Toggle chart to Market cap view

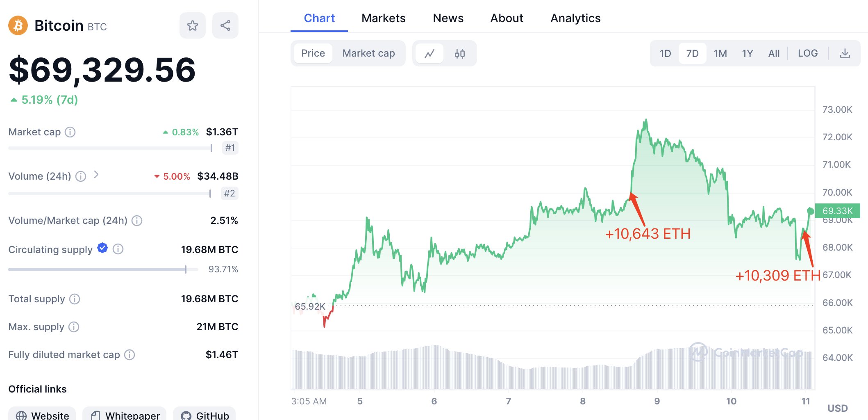pyautogui.click(x=368, y=53)
